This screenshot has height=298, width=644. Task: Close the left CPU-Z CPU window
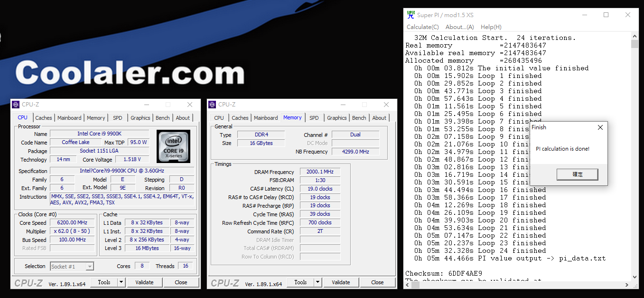point(190,105)
